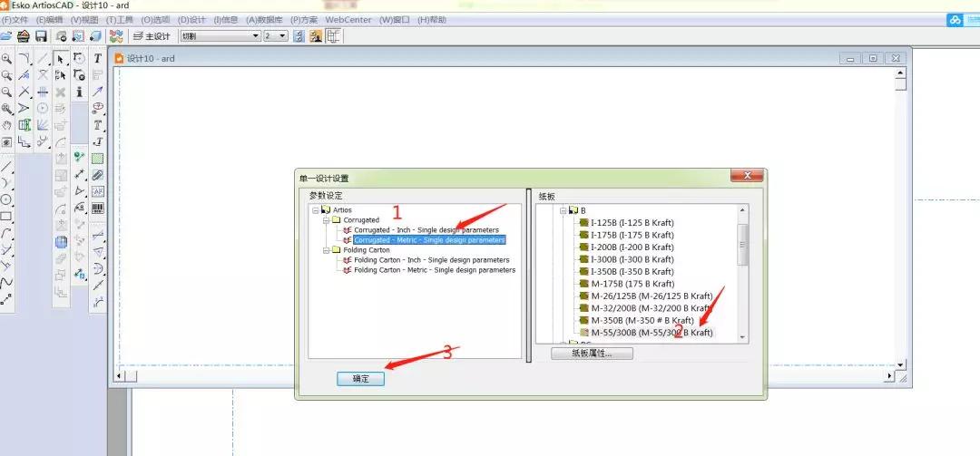Image resolution: width=980 pixels, height=456 pixels.
Task: Collapse the Folding Carton folder node
Action: pos(327,250)
